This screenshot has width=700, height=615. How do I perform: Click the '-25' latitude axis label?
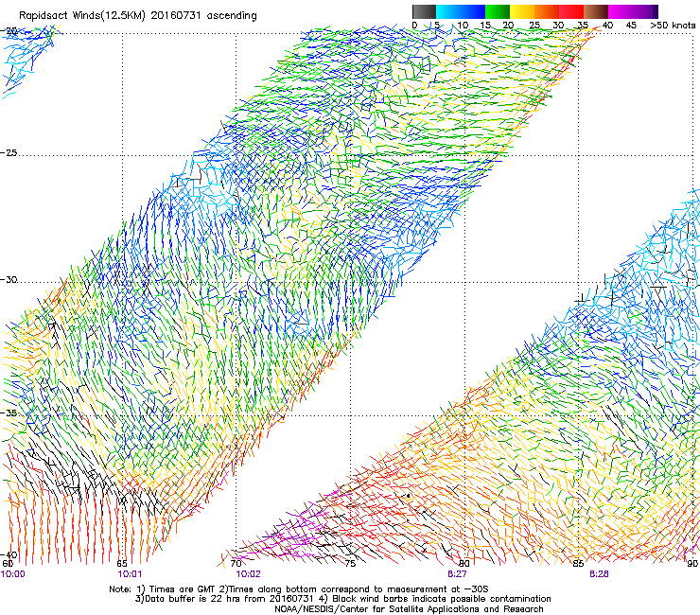click(9, 152)
